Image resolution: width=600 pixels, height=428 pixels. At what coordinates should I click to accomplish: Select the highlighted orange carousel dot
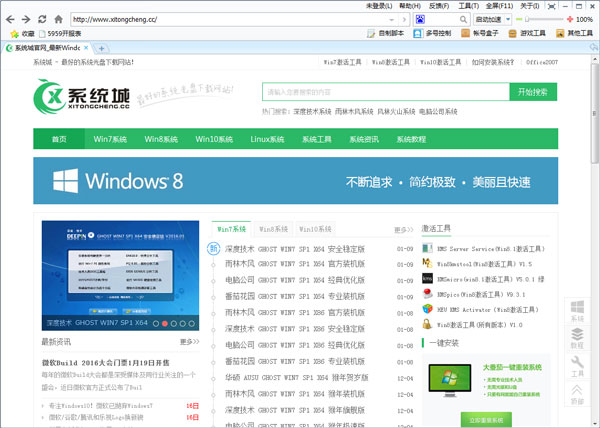165,324
